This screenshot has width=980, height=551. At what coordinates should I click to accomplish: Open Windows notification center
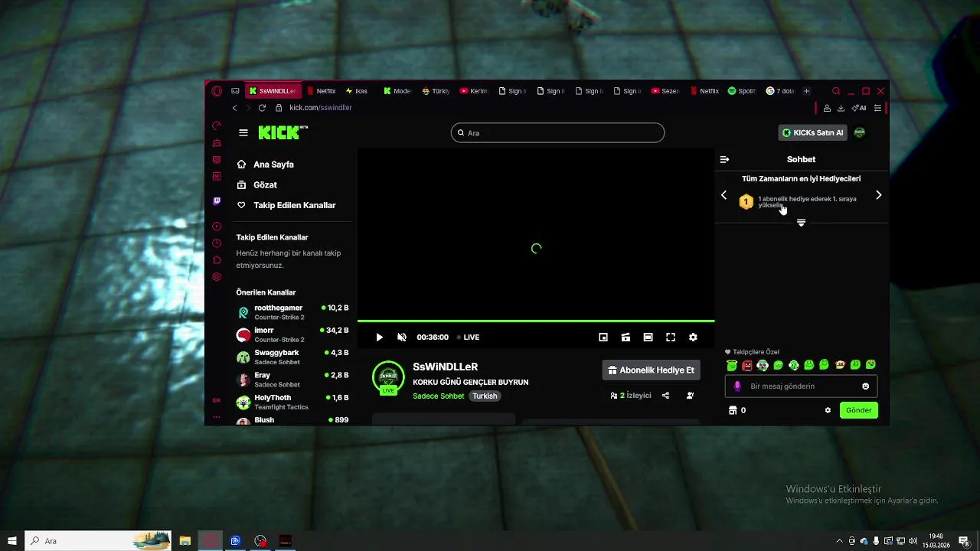pos(964,541)
